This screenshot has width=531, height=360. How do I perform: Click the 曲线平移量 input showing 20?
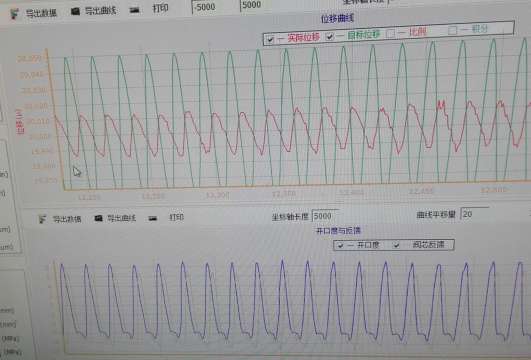coord(475,214)
